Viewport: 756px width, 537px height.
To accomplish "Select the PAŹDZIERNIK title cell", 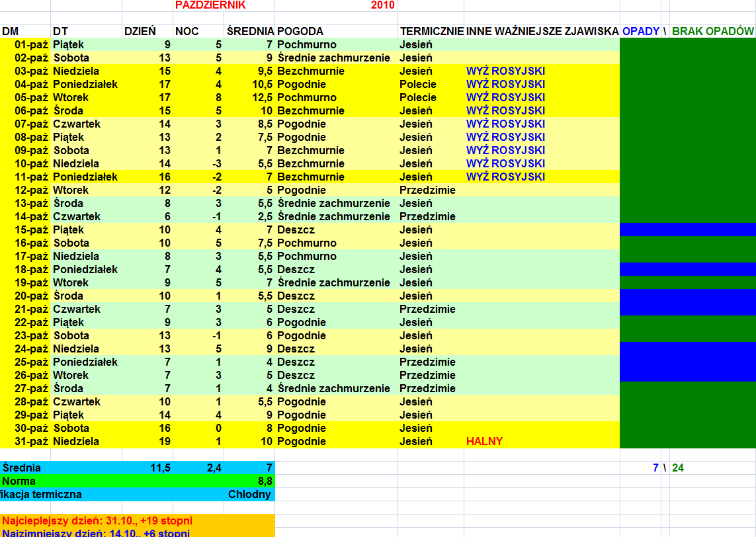I will pyautogui.click(x=210, y=5).
